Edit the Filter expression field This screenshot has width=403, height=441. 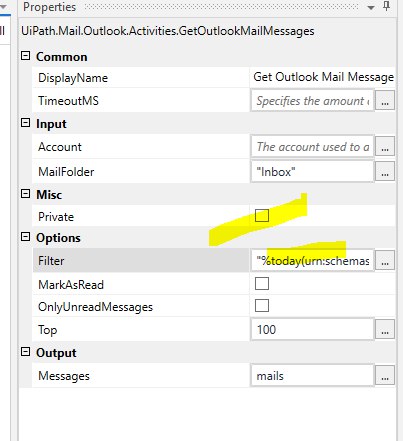(312, 260)
